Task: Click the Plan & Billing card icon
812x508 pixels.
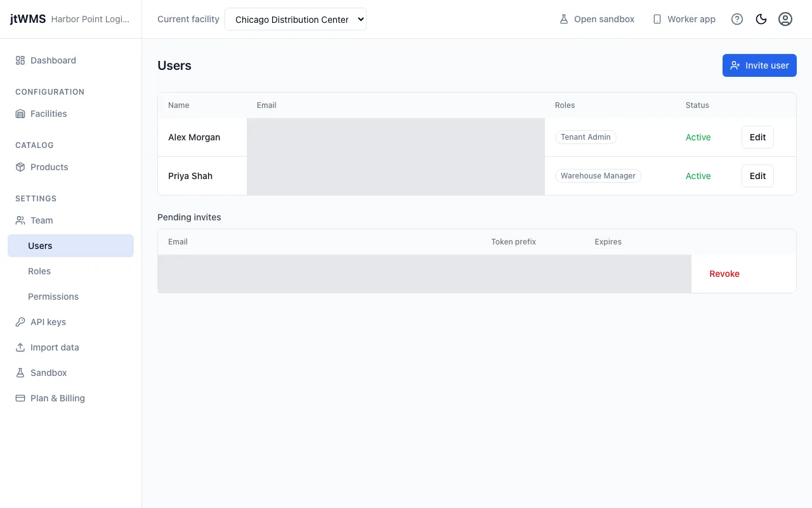Action: (x=20, y=398)
